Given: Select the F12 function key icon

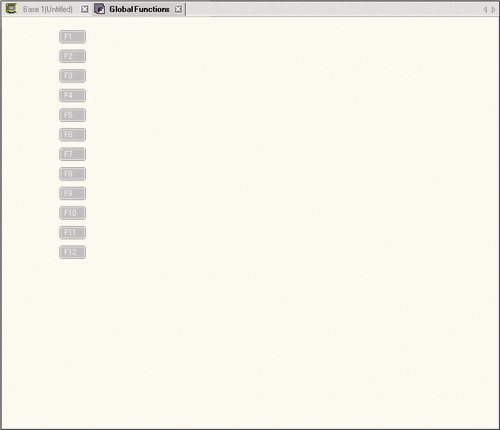Looking at the screenshot, I should coord(72,252).
